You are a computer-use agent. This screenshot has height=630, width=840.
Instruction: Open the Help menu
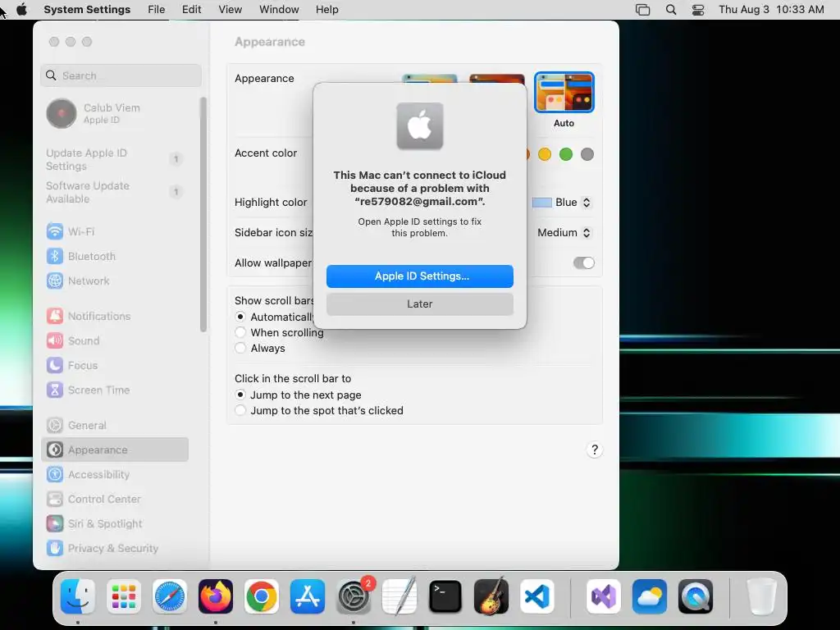(326, 10)
